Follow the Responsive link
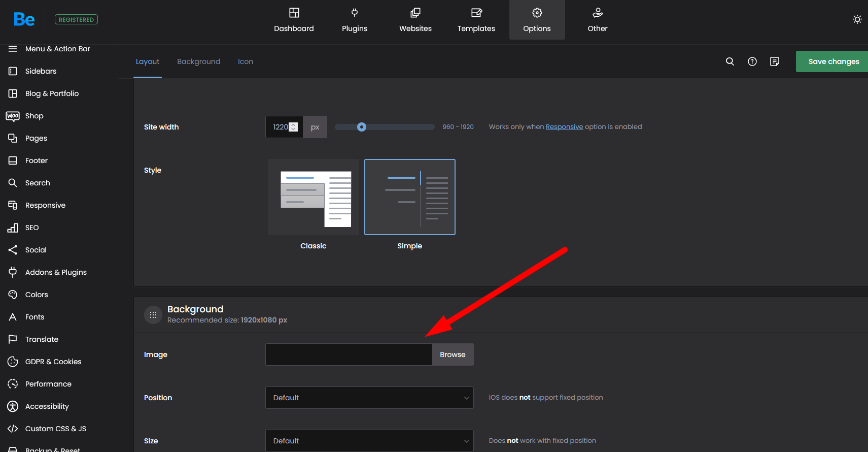This screenshot has width=868, height=452. pyautogui.click(x=564, y=126)
